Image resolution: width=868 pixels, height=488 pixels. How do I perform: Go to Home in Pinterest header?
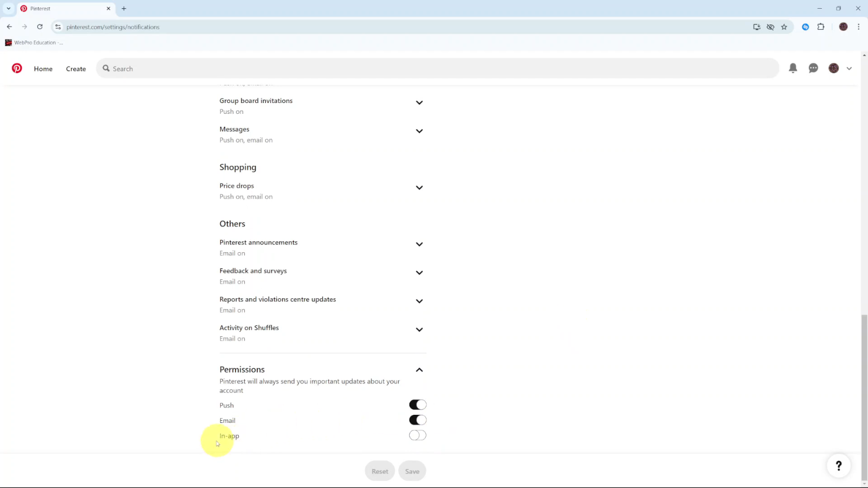tap(43, 69)
